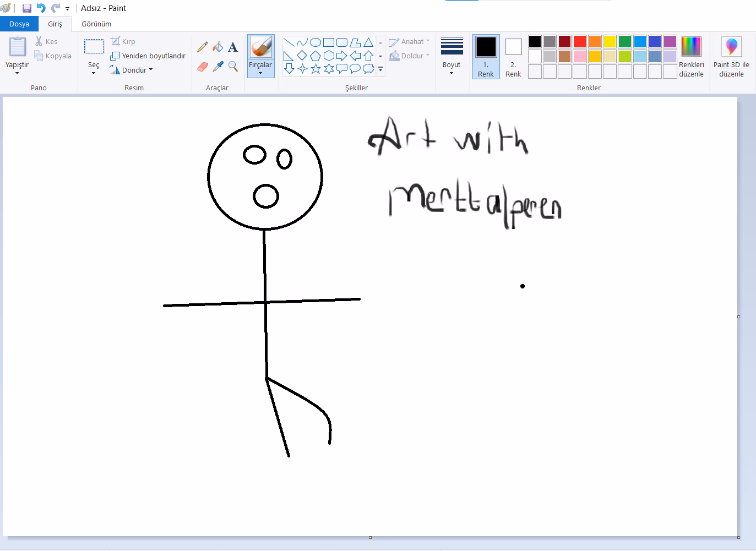Click Yeniden boyutlandır button
This screenshot has width=756, height=551.
pyautogui.click(x=148, y=56)
